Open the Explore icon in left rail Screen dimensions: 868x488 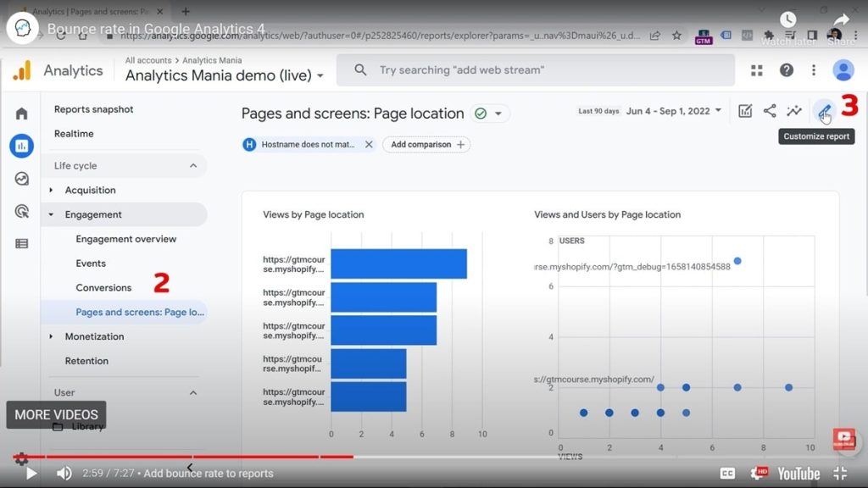[21, 179]
